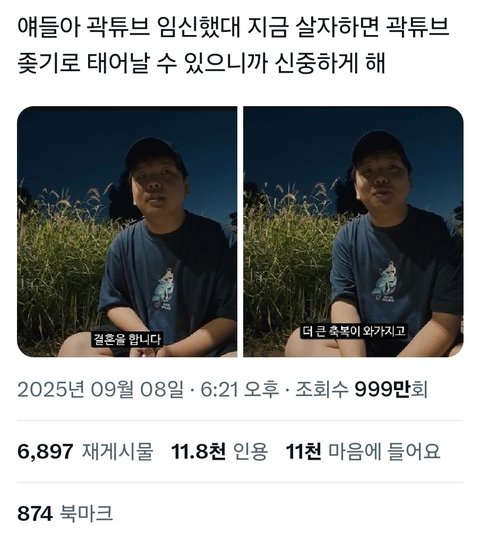Click the bold 999만 number

click(x=383, y=390)
